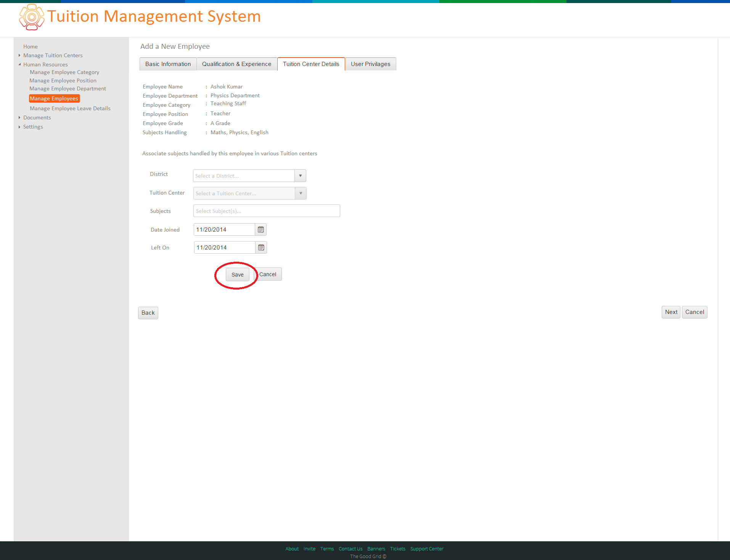Open Human Resources menu item

[45, 64]
